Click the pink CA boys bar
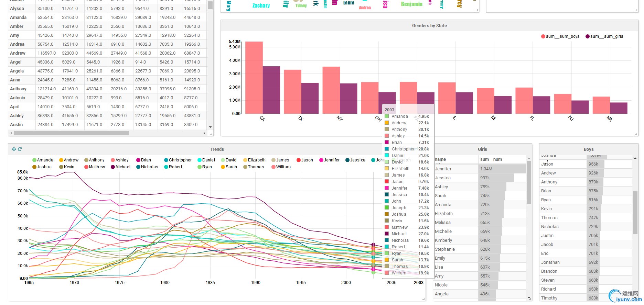This screenshot has height=305, width=644. pyautogui.click(x=254, y=78)
